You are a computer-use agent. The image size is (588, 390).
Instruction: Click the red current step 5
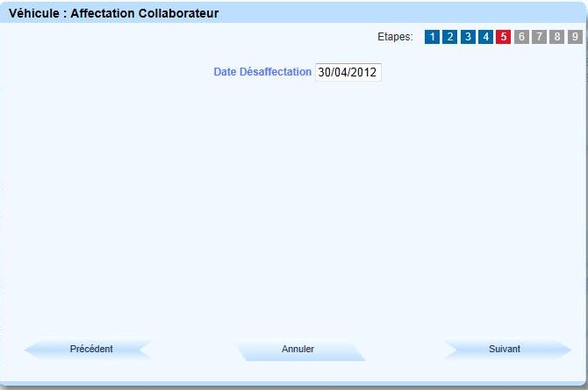[504, 37]
